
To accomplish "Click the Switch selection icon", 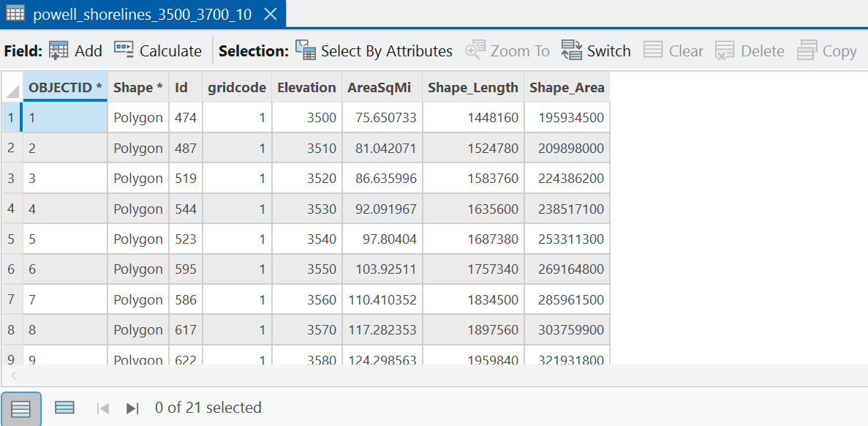I will (571, 51).
